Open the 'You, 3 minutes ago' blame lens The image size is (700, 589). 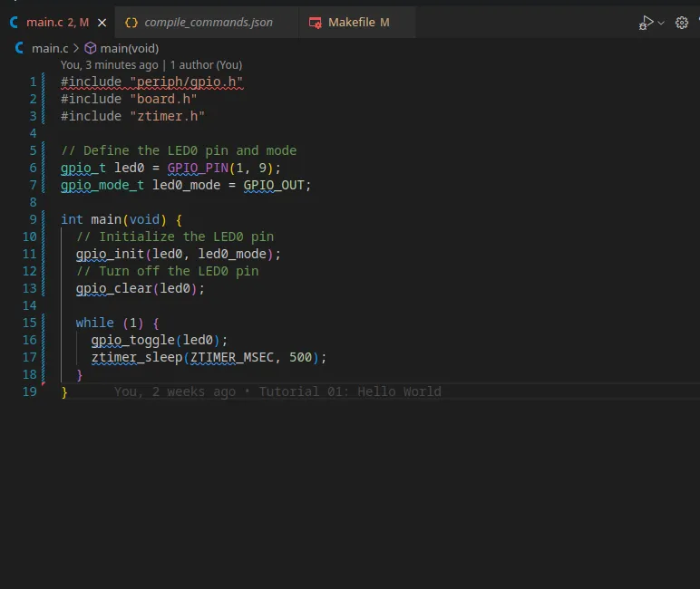[110, 65]
